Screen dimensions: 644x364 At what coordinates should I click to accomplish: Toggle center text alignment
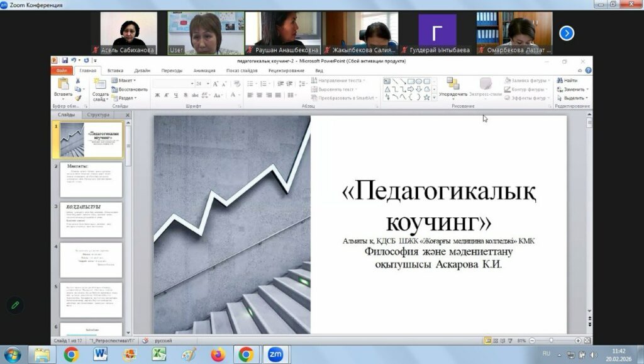(258, 95)
